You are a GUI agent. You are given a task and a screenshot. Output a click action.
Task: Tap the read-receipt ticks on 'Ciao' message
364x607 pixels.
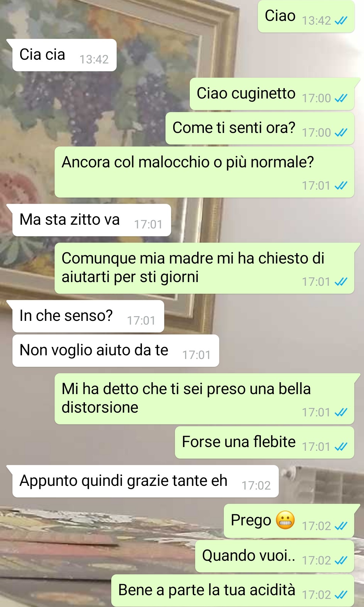tap(341, 21)
